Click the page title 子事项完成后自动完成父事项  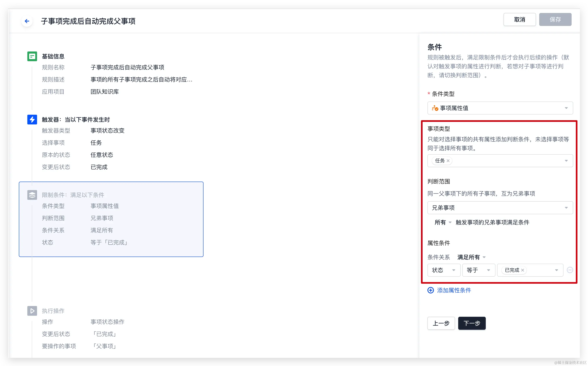click(88, 21)
